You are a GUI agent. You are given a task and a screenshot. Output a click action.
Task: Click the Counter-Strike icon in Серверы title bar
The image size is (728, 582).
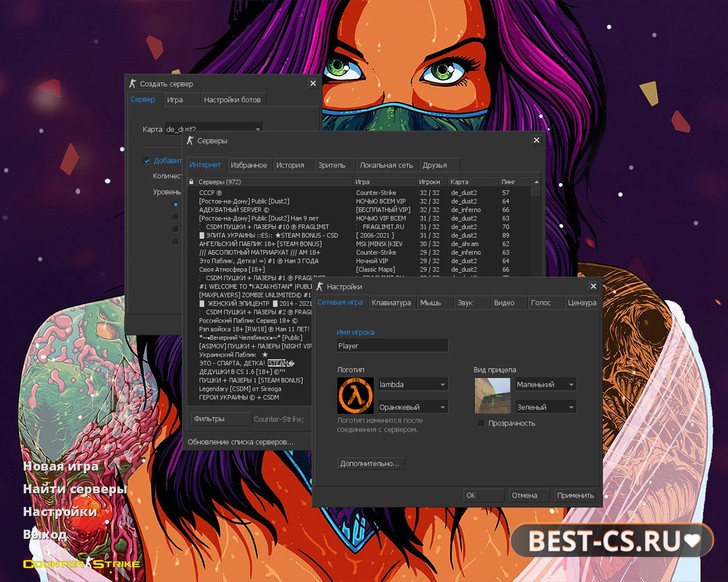click(190, 140)
